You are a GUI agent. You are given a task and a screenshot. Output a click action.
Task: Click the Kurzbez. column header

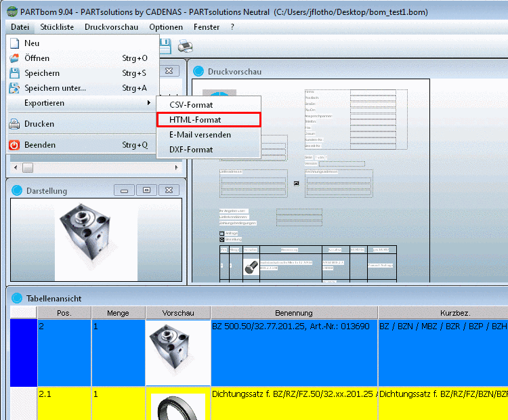(443, 313)
